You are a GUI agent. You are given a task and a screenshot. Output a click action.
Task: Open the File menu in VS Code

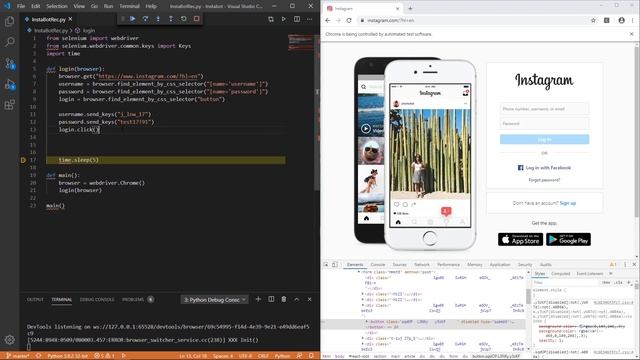click(x=21, y=6)
